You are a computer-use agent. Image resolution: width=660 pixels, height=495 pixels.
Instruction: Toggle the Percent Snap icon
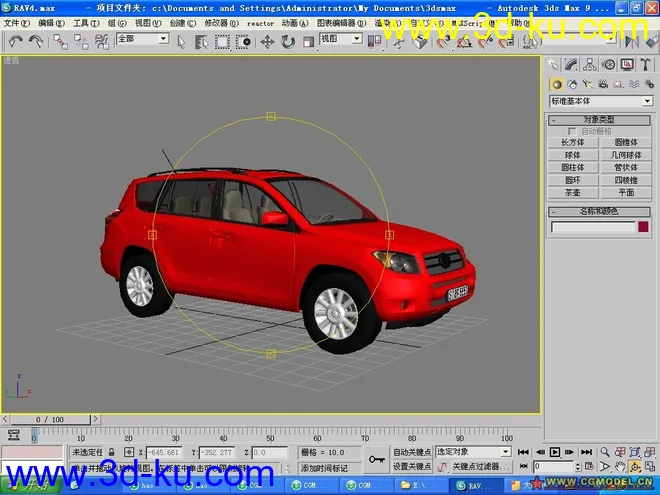485,42
